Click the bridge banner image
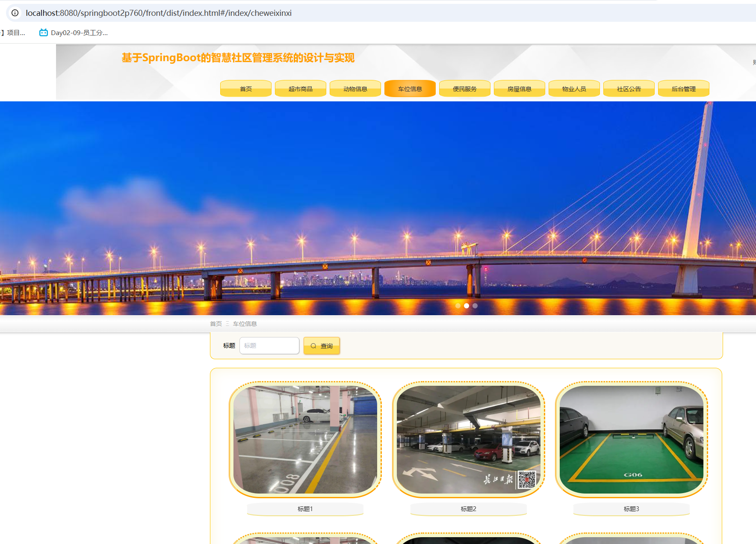This screenshot has width=756, height=544. point(378,208)
